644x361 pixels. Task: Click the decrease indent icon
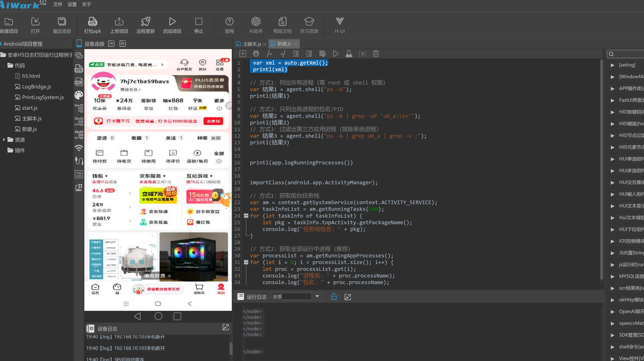(x=296, y=54)
